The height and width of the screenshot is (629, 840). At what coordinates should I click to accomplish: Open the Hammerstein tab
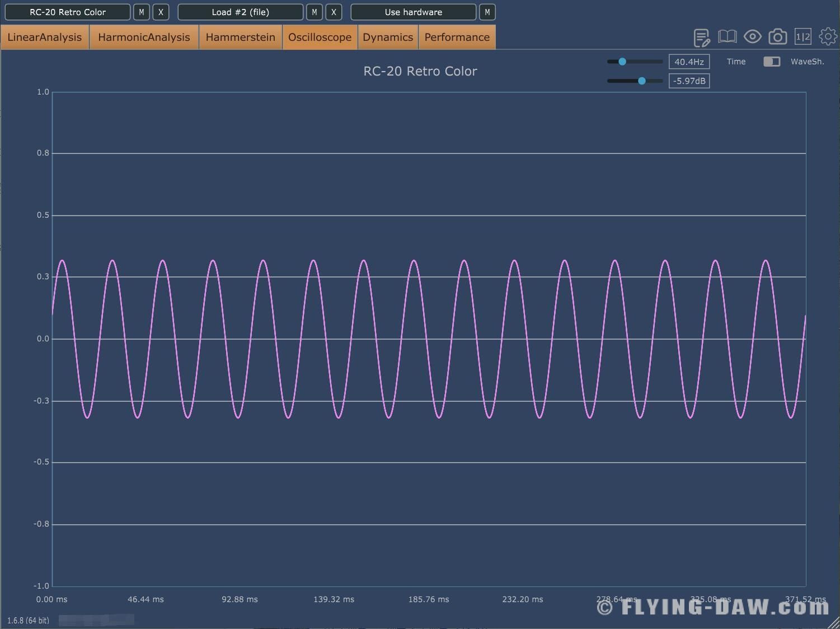tap(241, 37)
